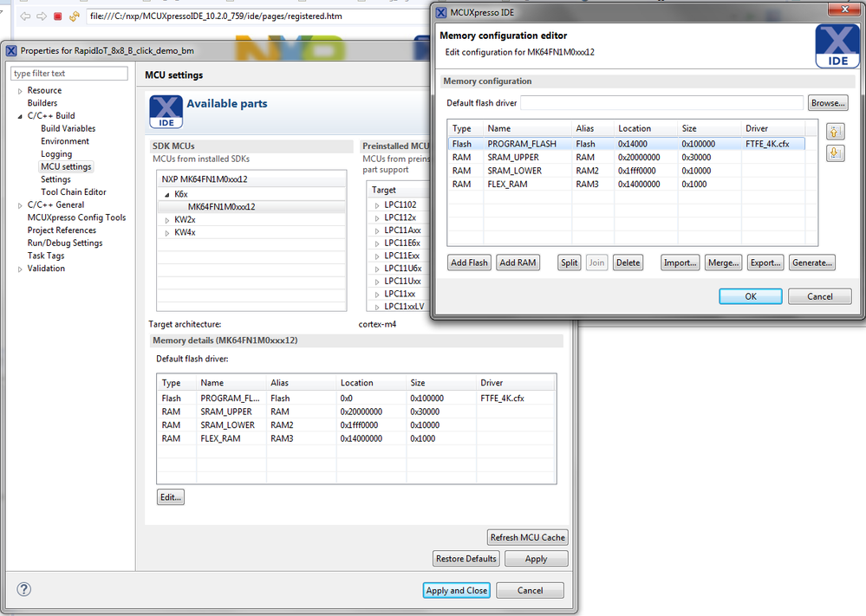Screen dimensions: 866x616
Task: Click the Default flash driver text field
Action: [x=661, y=102]
